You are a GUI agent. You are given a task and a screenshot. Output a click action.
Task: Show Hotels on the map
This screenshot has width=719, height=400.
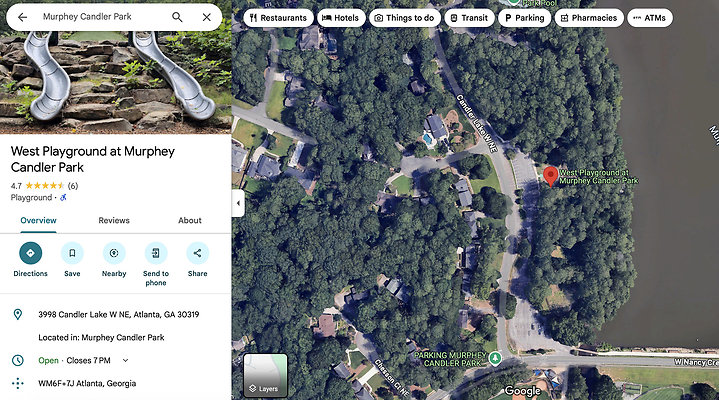coord(341,18)
